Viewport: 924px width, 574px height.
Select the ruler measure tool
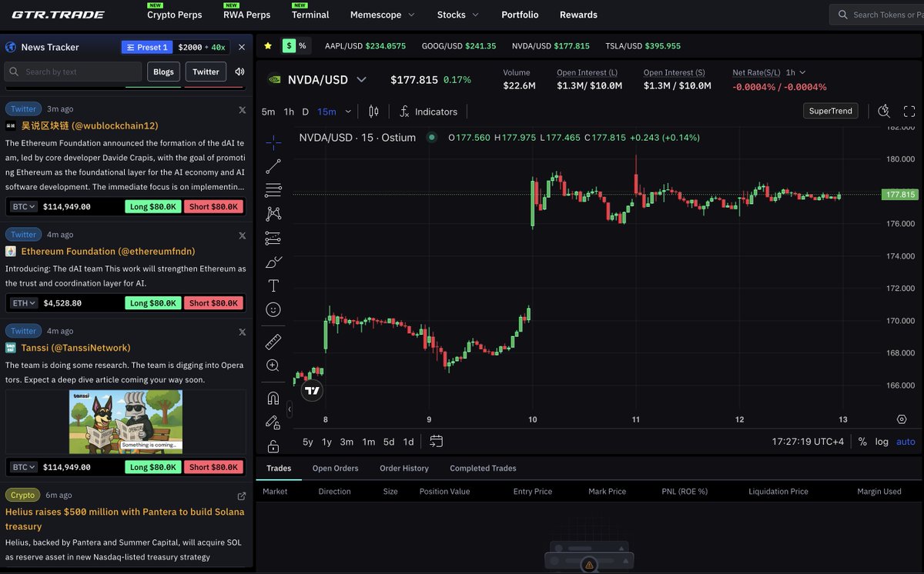(273, 342)
